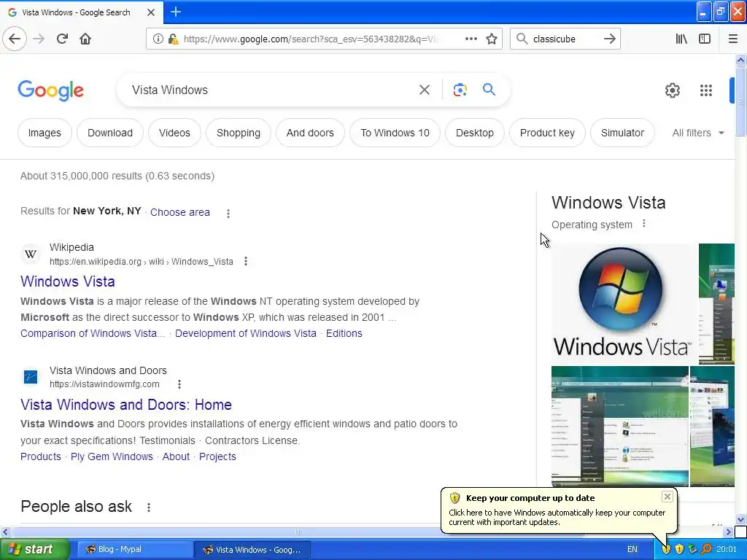Select the Videos filter chip

click(174, 133)
